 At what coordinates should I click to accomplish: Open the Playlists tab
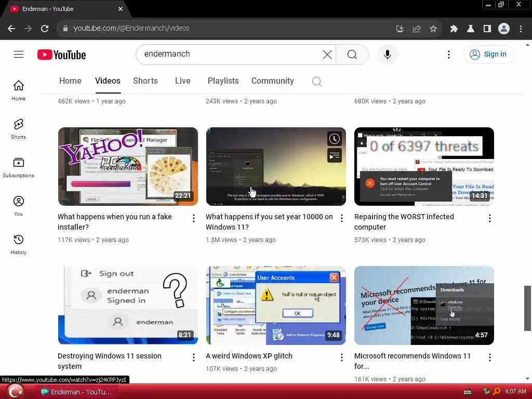pos(223,81)
